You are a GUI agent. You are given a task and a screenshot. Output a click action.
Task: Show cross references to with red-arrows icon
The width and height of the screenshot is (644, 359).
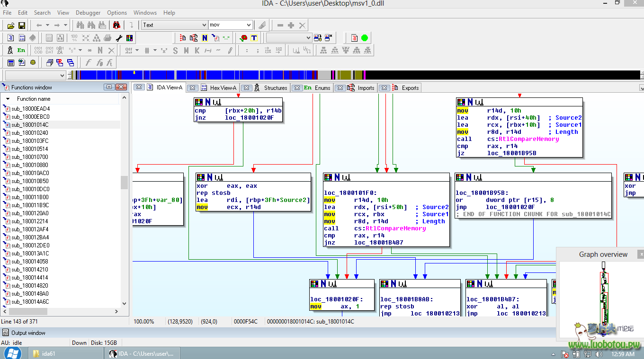[x=183, y=38]
